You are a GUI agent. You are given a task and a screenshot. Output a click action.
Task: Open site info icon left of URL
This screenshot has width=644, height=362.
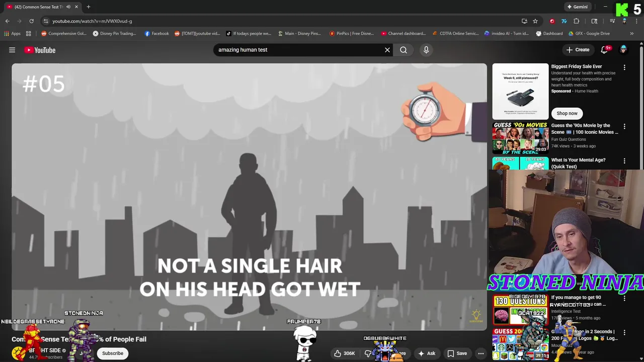click(46, 21)
